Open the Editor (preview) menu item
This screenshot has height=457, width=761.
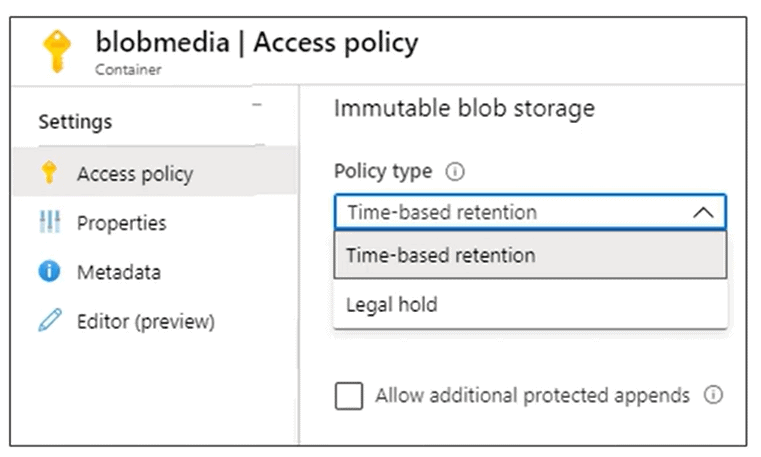(x=145, y=321)
